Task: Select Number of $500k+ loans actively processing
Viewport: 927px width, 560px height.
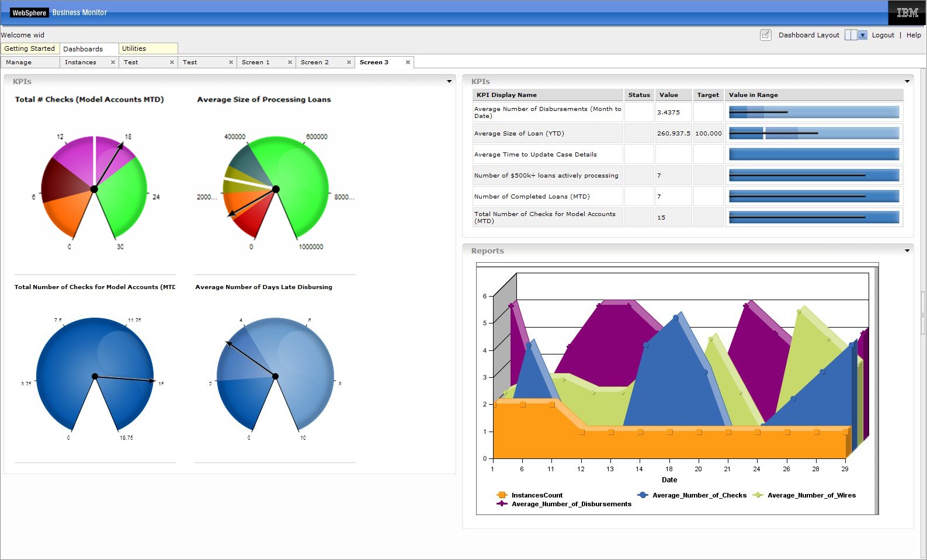Action: pyautogui.click(x=688, y=175)
